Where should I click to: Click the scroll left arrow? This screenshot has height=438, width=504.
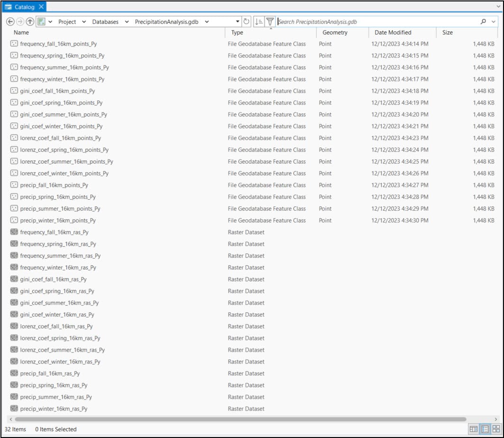[11, 419]
